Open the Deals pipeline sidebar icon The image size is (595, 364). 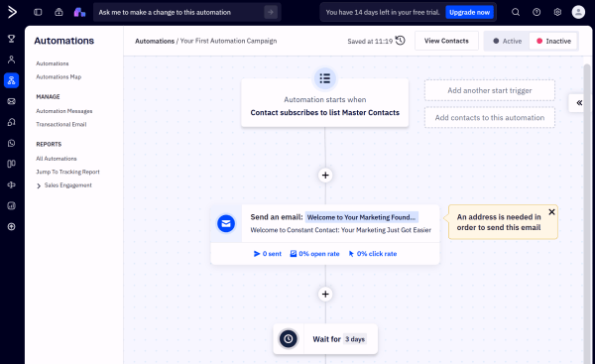[x=11, y=164]
